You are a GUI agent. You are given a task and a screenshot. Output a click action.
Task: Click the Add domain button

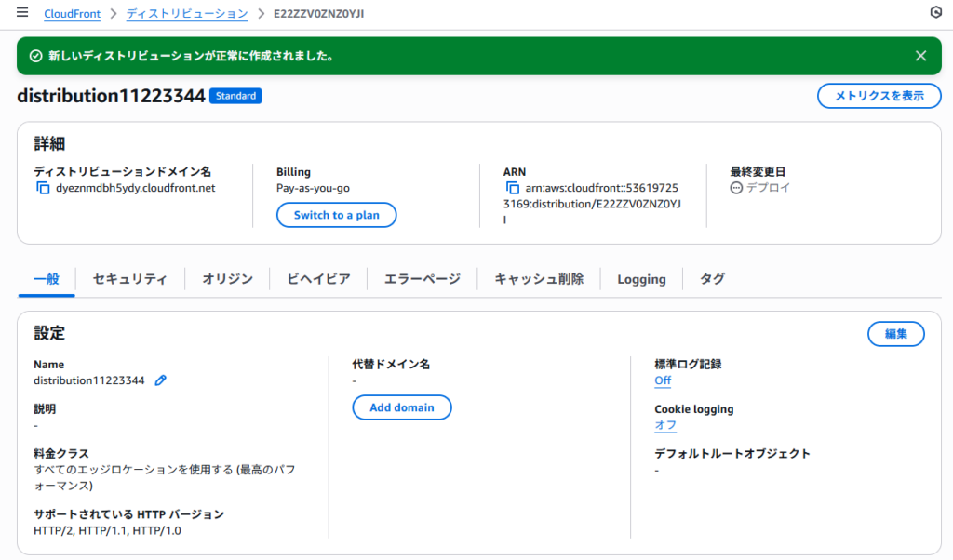(401, 407)
